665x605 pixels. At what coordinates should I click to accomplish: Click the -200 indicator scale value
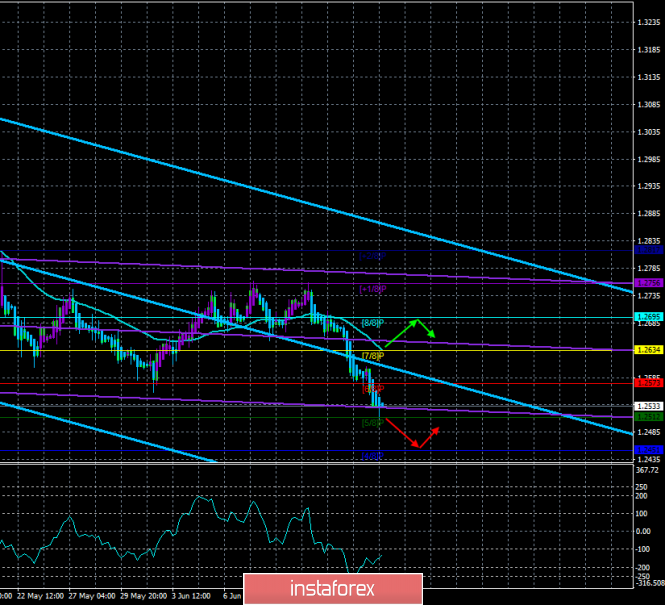643,568
